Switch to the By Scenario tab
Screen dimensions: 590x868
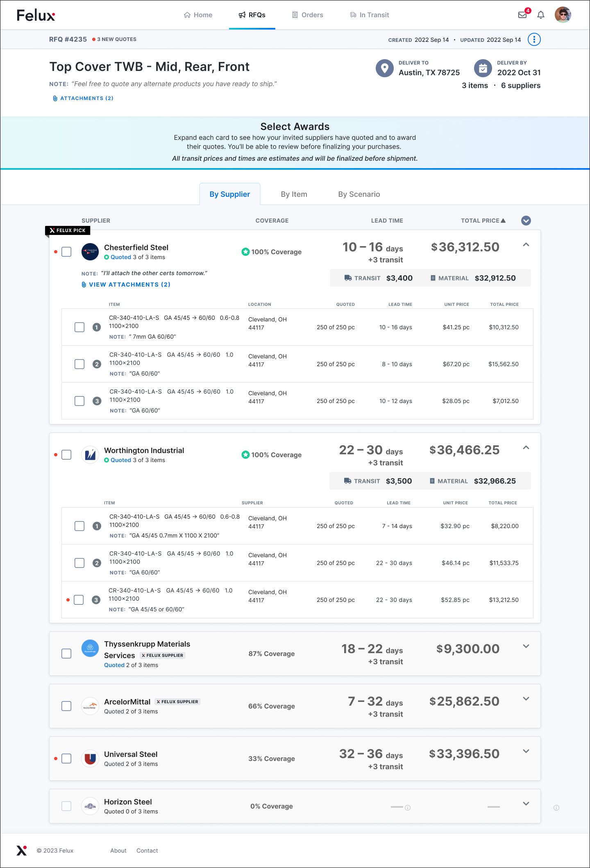[x=359, y=194]
